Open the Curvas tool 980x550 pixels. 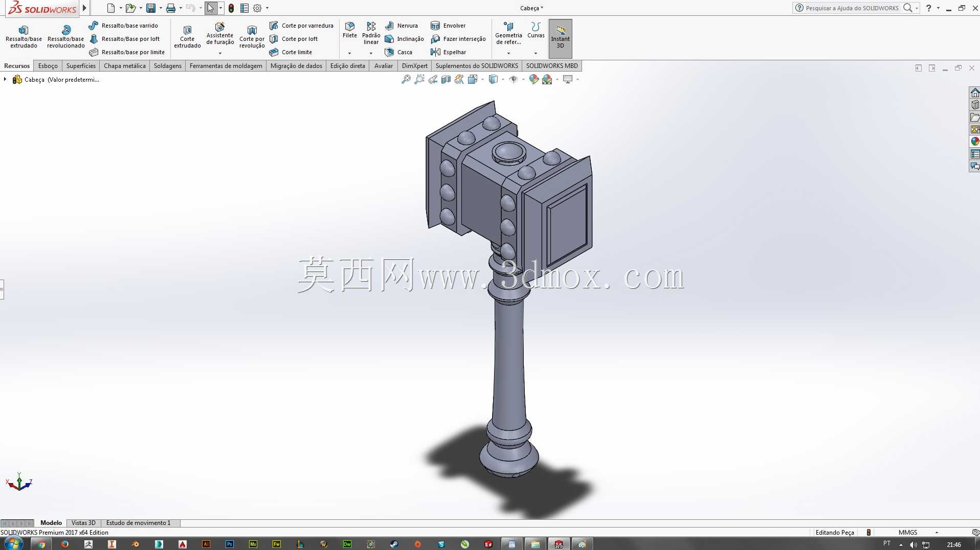pos(536,30)
